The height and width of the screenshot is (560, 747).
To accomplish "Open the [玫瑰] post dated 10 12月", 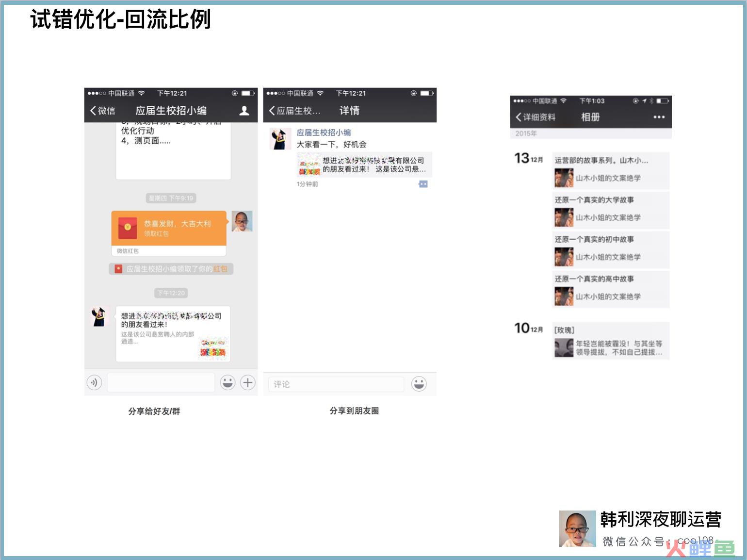I will click(x=611, y=341).
